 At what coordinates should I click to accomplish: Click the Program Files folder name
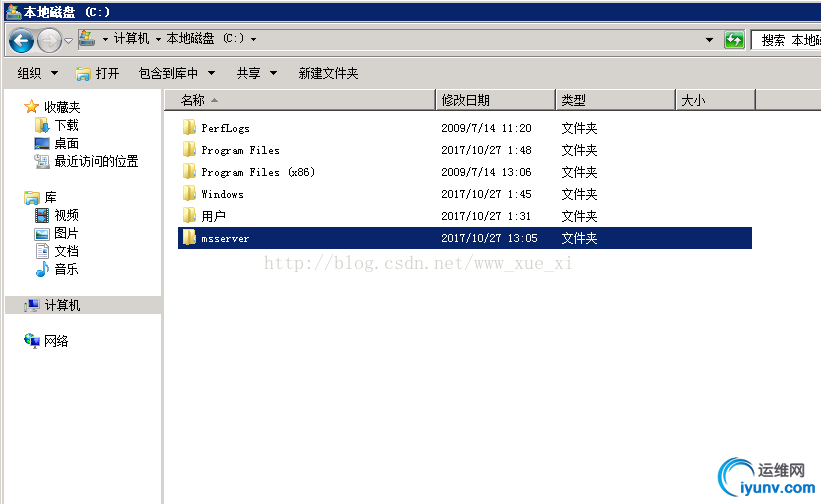[240, 150]
